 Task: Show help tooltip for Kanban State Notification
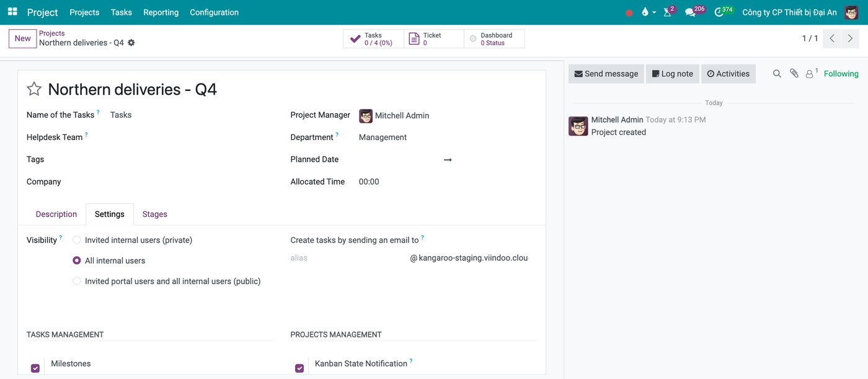click(411, 361)
